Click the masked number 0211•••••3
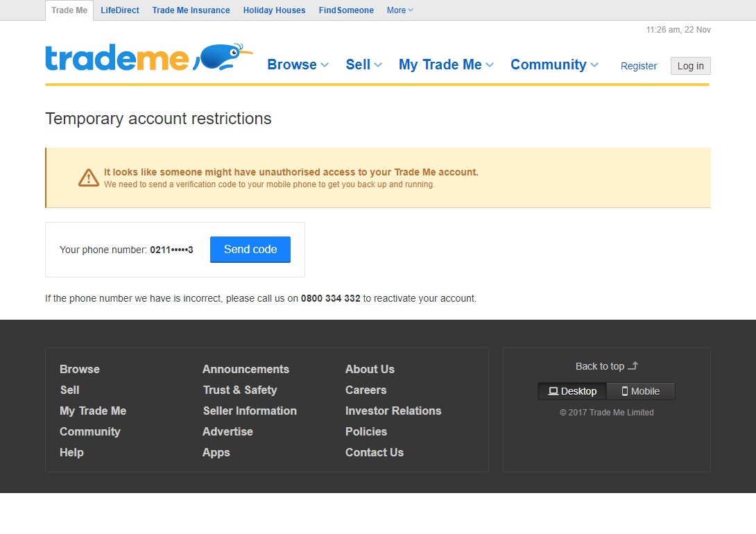Image resolution: width=756 pixels, height=534 pixels. point(171,250)
